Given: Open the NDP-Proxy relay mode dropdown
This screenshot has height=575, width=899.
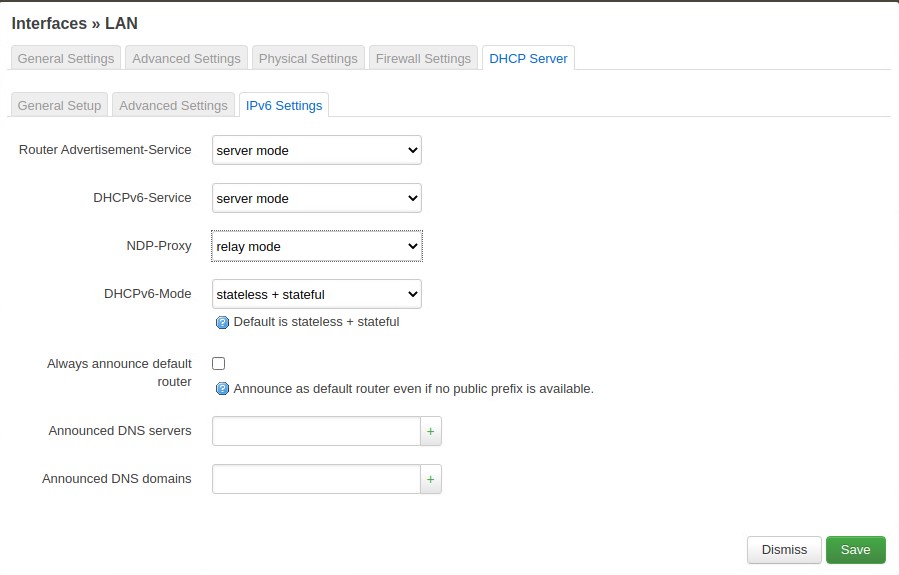Looking at the screenshot, I should click(317, 246).
